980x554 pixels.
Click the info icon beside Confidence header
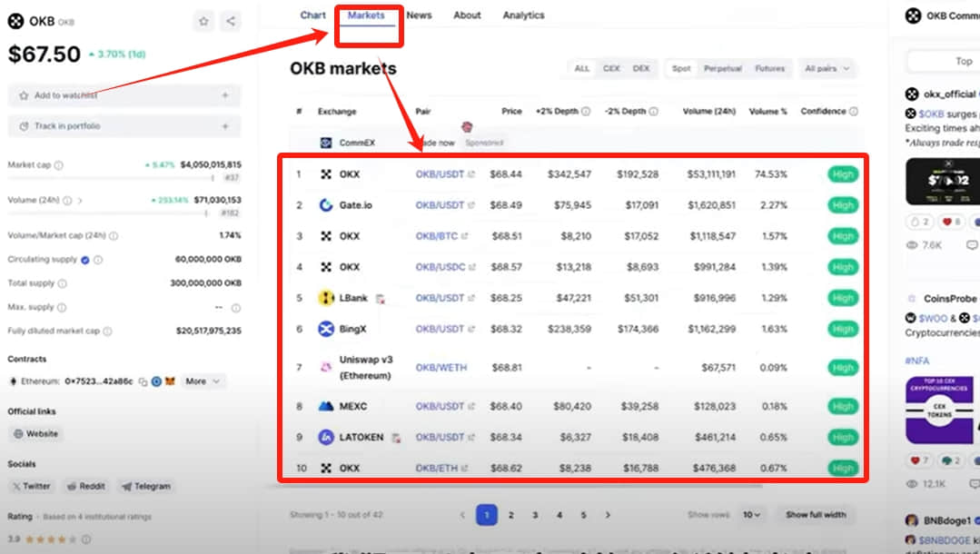854,112
